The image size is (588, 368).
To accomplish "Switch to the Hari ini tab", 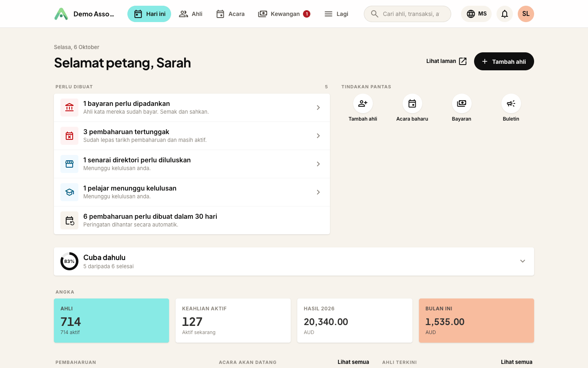I will click(149, 14).
